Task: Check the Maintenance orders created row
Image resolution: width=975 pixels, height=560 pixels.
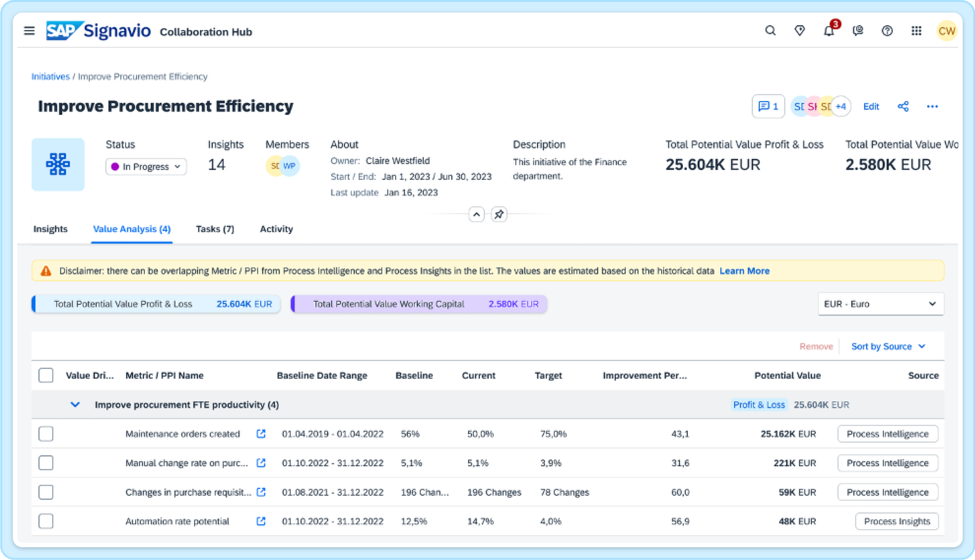Action: [46, 434]
